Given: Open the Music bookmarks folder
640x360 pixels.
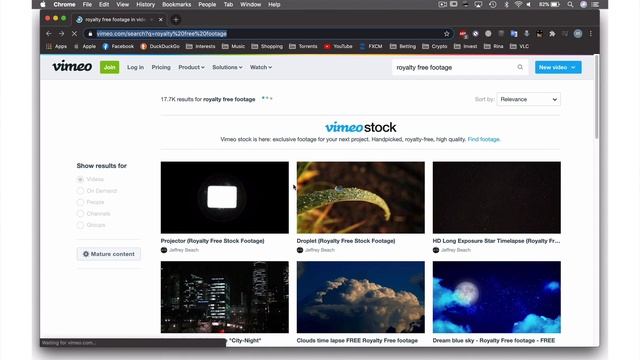Looking at the screenshot, I should tap(233, 47).
